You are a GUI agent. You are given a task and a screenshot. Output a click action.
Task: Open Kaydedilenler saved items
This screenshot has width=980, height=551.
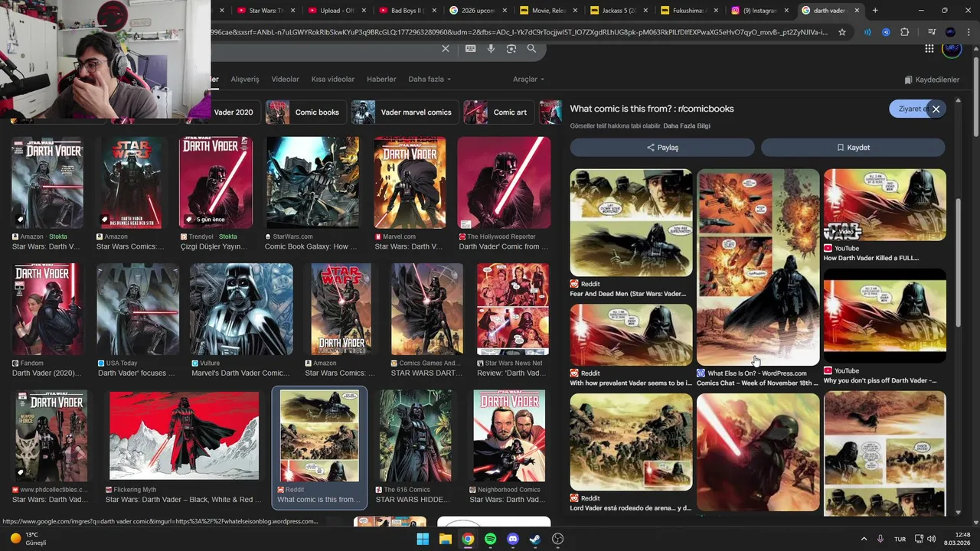coord(932,80)
